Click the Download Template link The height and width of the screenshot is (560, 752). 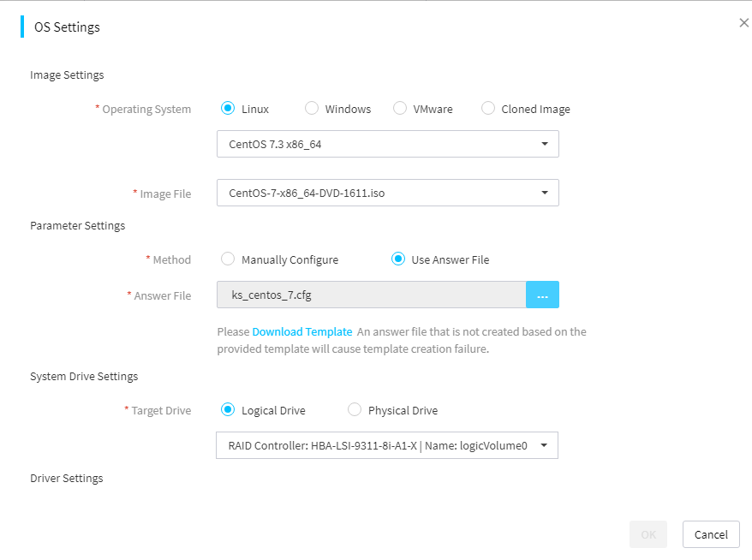pos(302,331)
